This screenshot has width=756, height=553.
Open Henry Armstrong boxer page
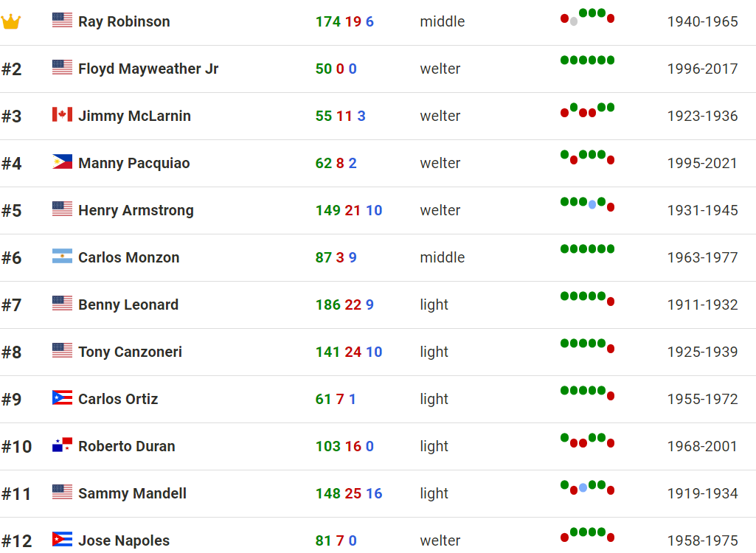[136, 211]
